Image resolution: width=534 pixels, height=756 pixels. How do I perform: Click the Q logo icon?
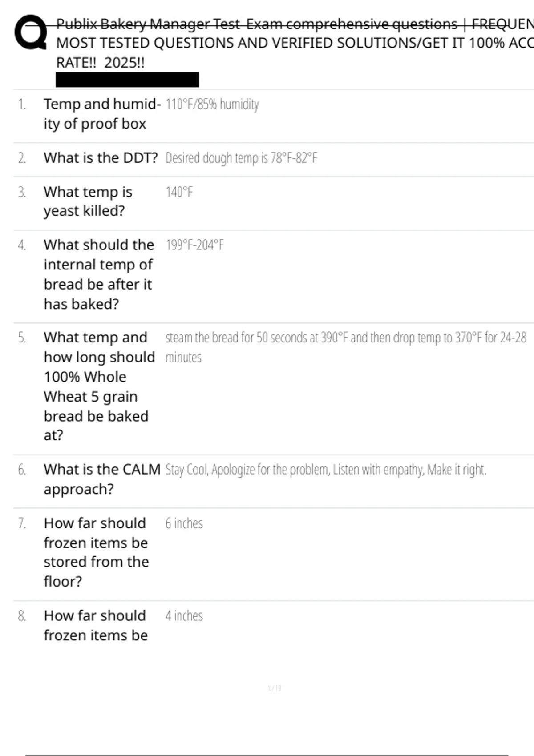(x=30, y=32)
